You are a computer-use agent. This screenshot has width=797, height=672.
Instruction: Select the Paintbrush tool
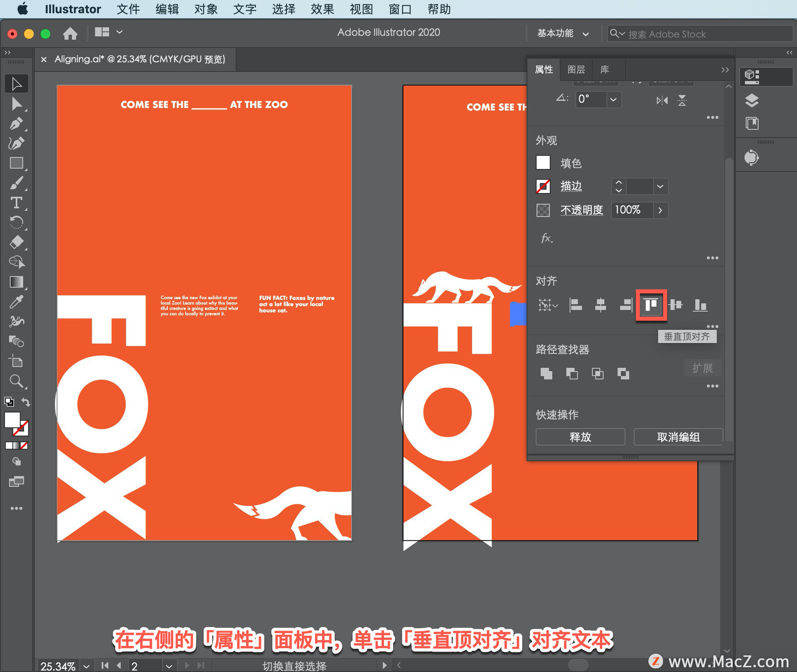click(x=17, y=183)
